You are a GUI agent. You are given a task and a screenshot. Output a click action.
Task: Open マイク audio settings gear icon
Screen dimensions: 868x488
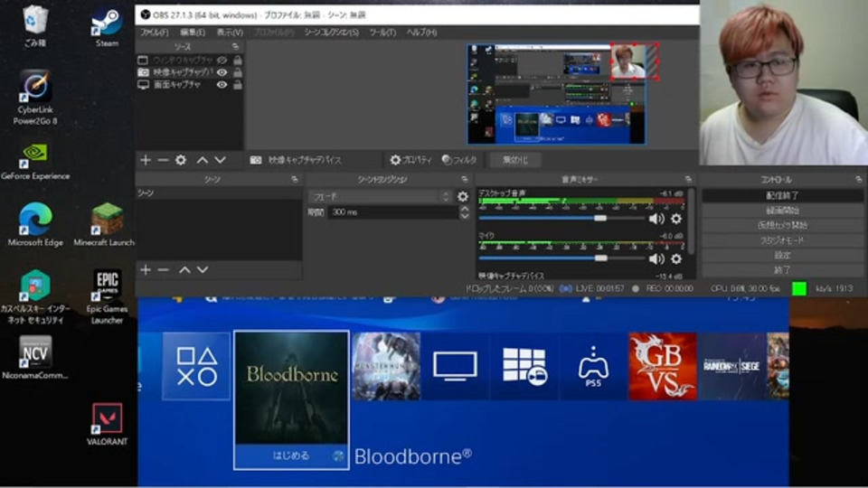pyautogui.click(x=675, y=258)
